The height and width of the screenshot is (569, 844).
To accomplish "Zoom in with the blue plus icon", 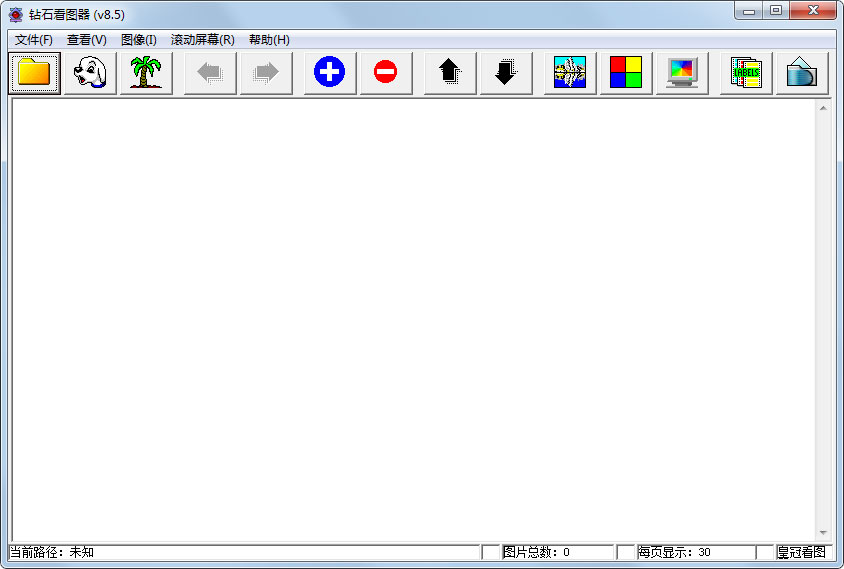I will [330, 73].
